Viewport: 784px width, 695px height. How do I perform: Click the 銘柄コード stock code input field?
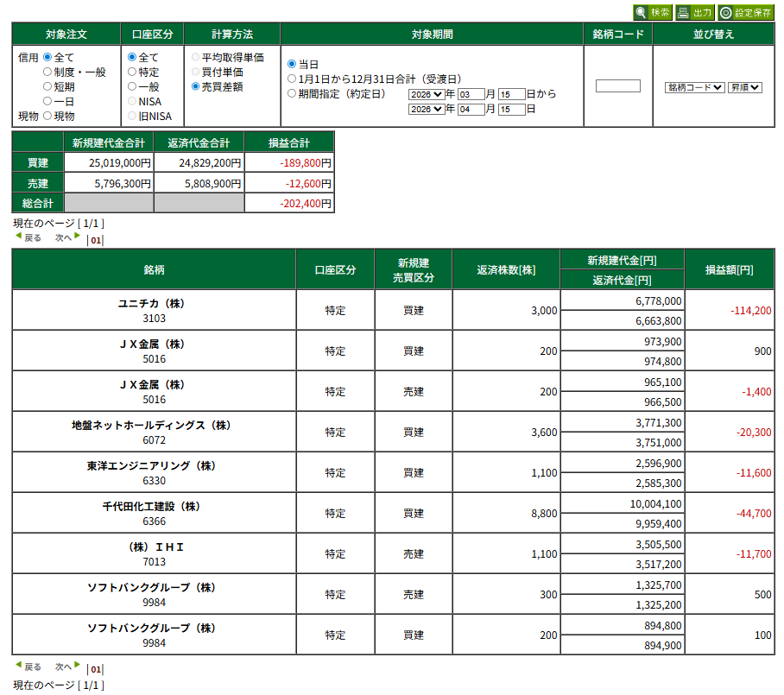[x=618, y=86]
